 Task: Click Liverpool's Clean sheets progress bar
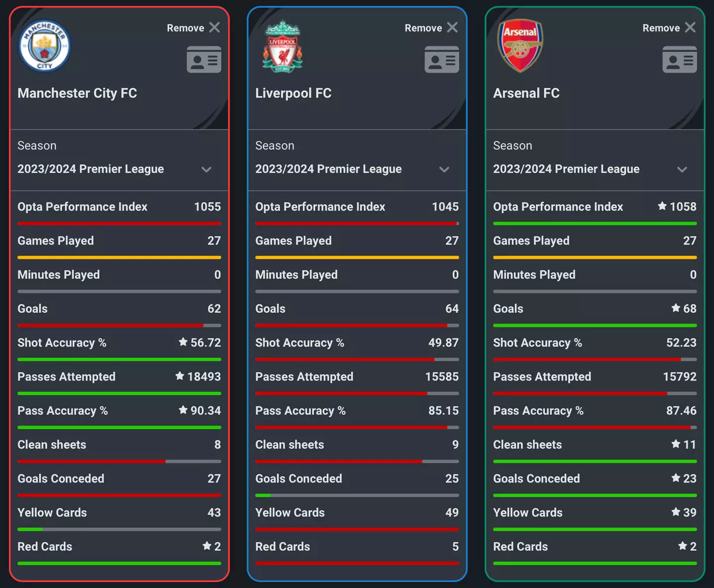(x=357, y=462)
